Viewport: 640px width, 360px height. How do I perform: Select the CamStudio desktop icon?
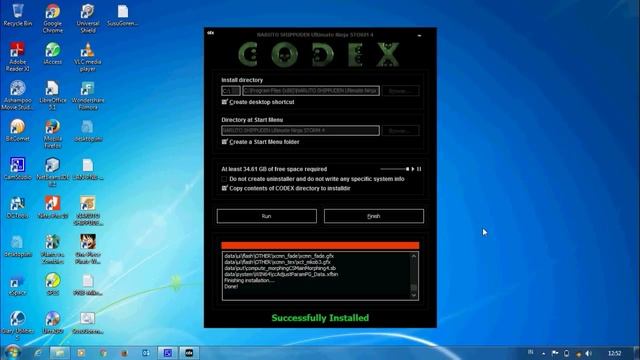(18, 169)
